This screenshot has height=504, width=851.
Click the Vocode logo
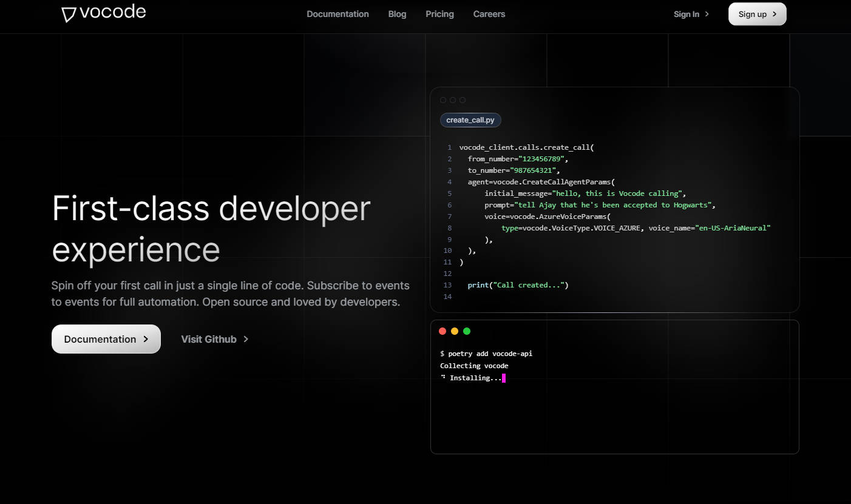[104, 13]
